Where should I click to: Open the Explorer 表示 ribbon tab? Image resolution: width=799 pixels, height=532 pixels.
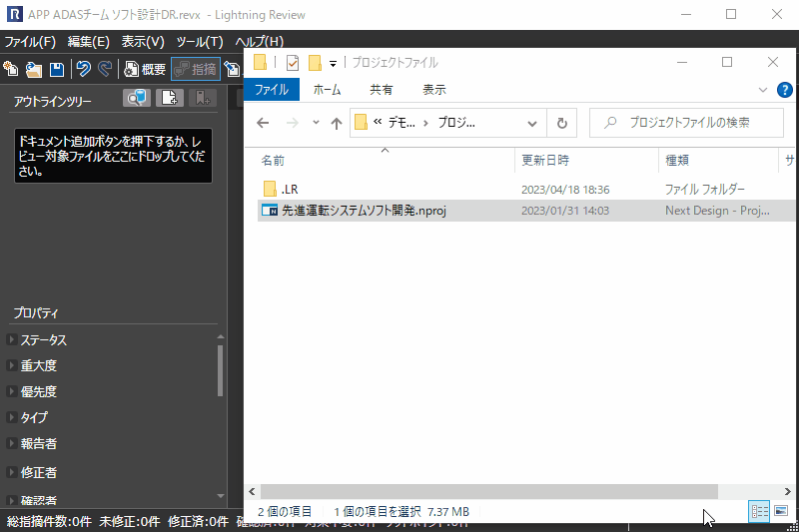pyautogui.click(x=434, y=90)
